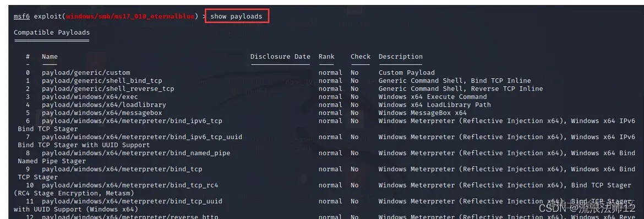
Task: Select the meterpreter/bind_ipv6_tcp_uuid payload name
Action: coord(142,137)
